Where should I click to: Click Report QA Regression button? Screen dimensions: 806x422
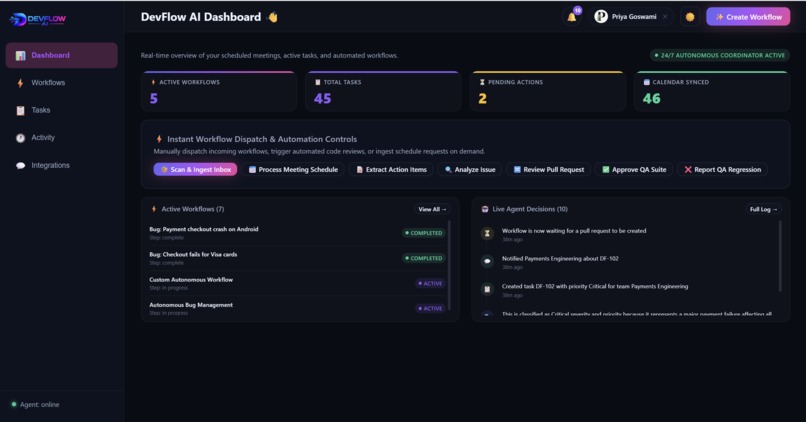[x=722, y=170]
